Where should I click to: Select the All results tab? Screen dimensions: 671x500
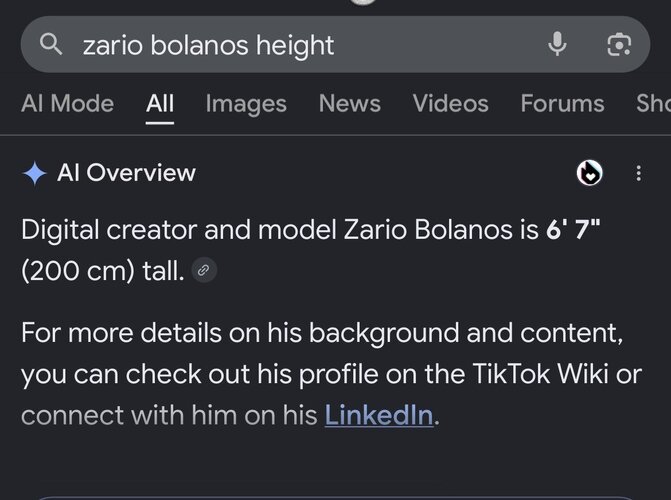160,104
